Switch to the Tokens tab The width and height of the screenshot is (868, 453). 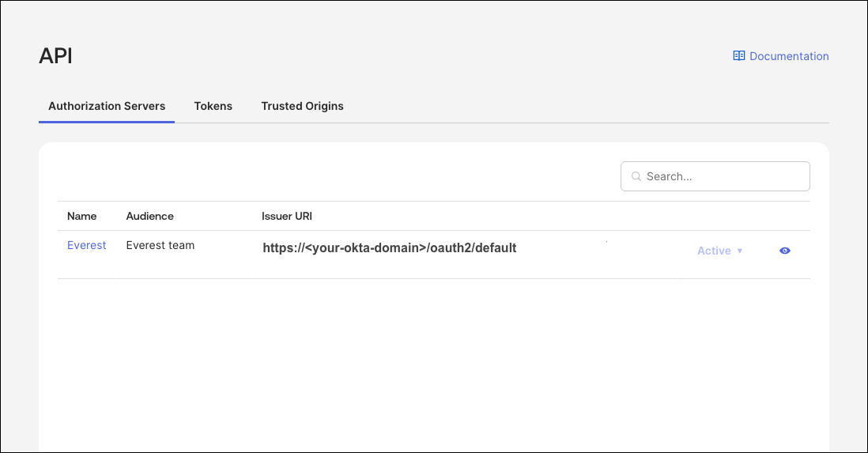click(213, 106)
